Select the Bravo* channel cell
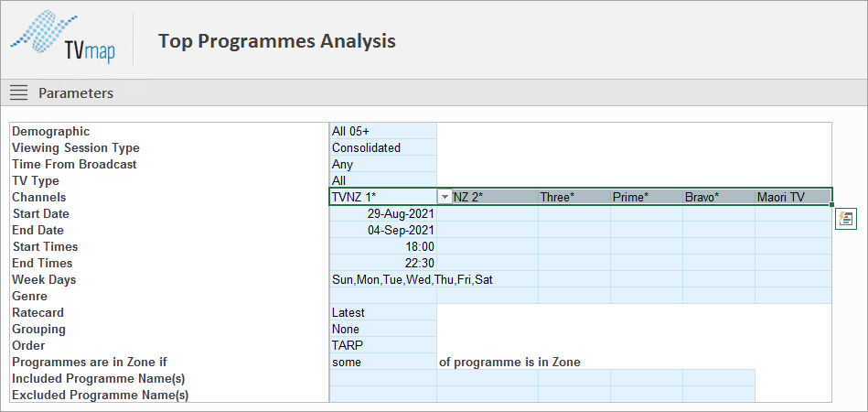The height and width of the screenshot is (412, 868). [719, 197]
